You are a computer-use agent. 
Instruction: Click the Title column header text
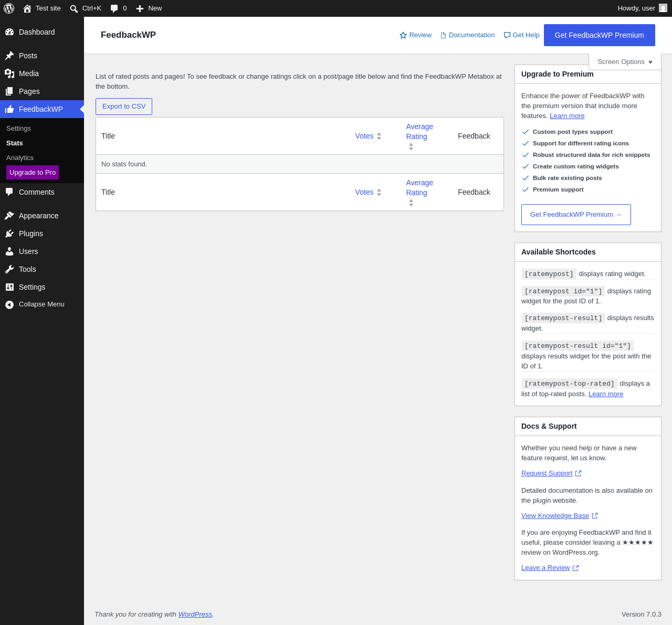pyautogui.click(x=108, y=136)
